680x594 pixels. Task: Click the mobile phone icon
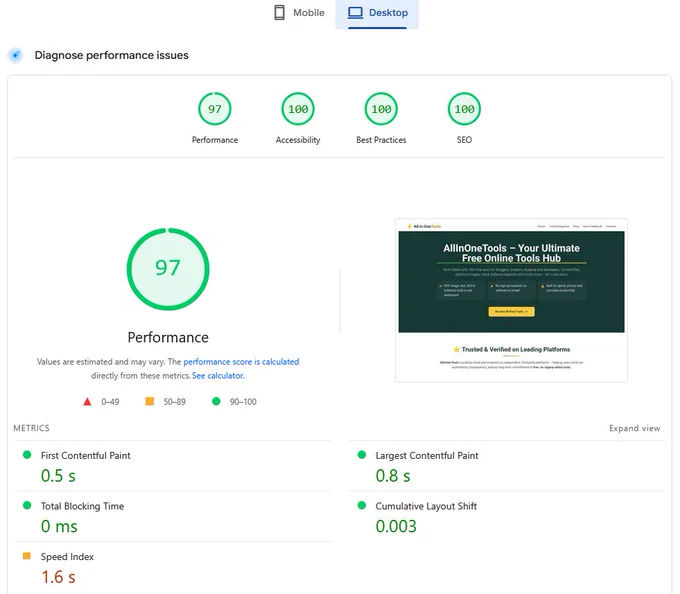[279, 13]
